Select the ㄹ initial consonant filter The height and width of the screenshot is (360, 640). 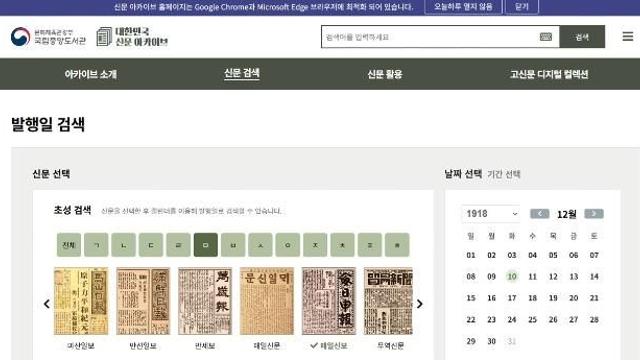pyautogui.click(x=178, y=245)
